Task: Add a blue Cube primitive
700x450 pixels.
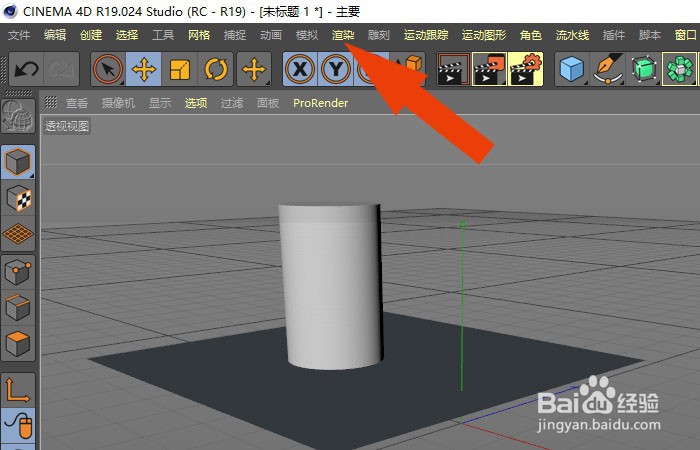Action: tap(572, 69)
